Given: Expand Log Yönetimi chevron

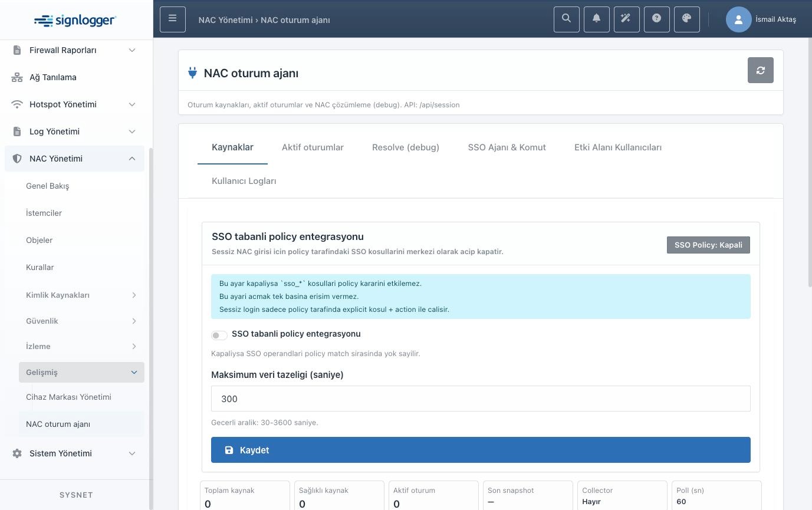Looking at the screenshot, I should [132, 131].
